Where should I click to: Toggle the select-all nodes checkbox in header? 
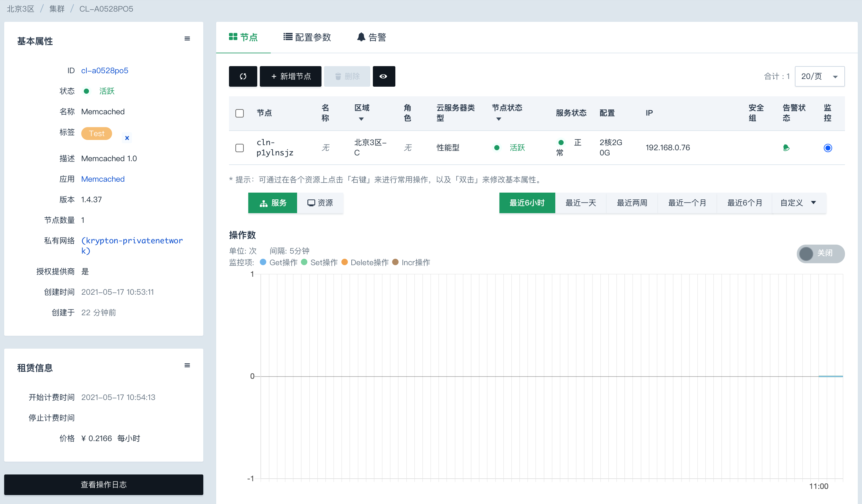coord(240,113)
